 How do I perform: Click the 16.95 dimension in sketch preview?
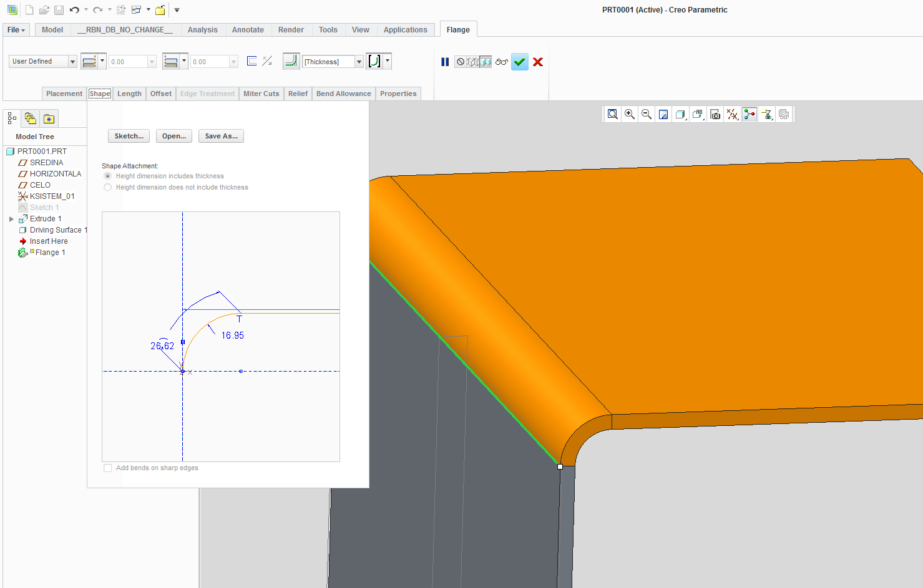pyautogui.click(x=233, y=335)
